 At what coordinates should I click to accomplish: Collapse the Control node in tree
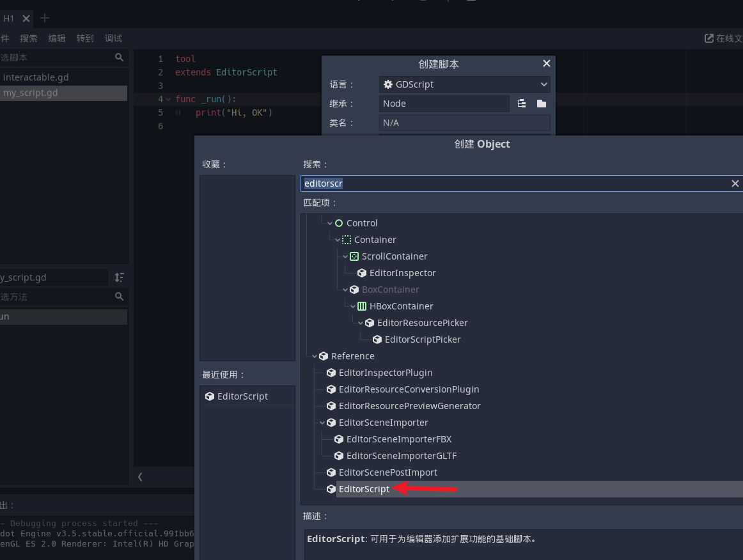pos(330,223)
